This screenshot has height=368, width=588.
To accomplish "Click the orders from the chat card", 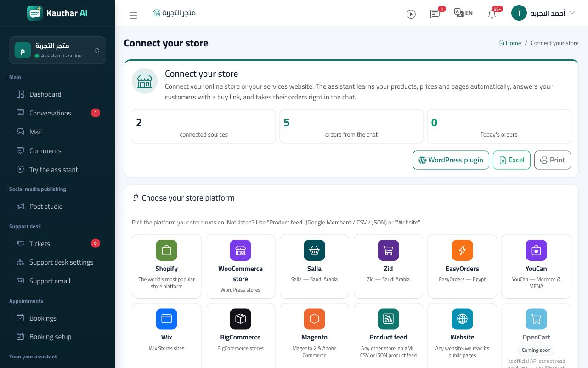I will coord(351,126).
